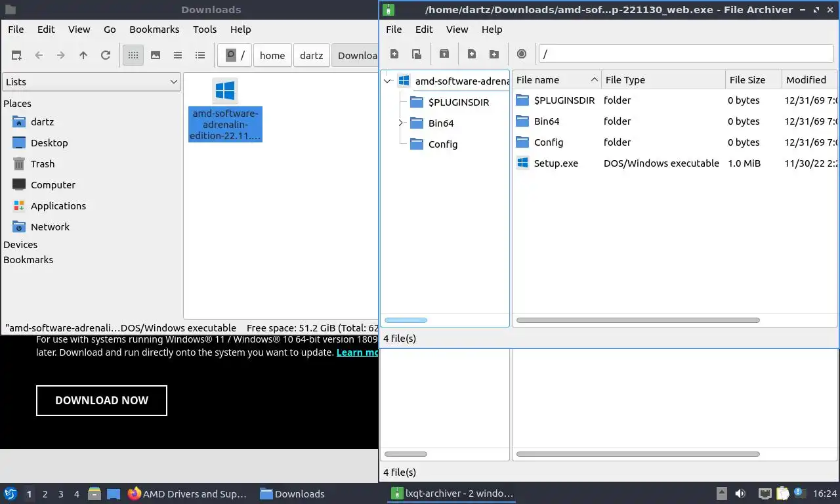Image resolution: width=840 pixels, height=504 pixels.
Task: Open the File menu in File Archiver
Action: (394, 30)
